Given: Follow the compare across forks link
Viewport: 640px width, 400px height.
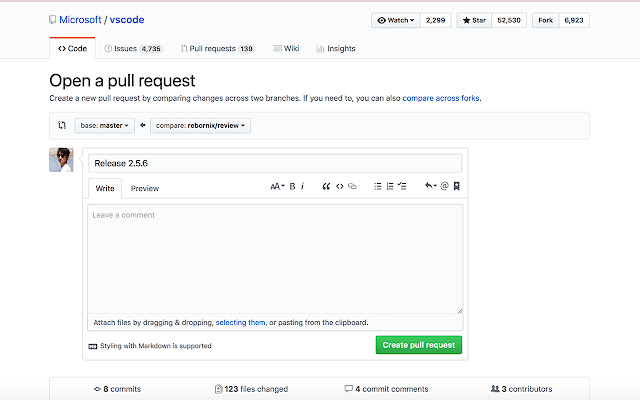Looking at the screenshot, I should [441, 98].
